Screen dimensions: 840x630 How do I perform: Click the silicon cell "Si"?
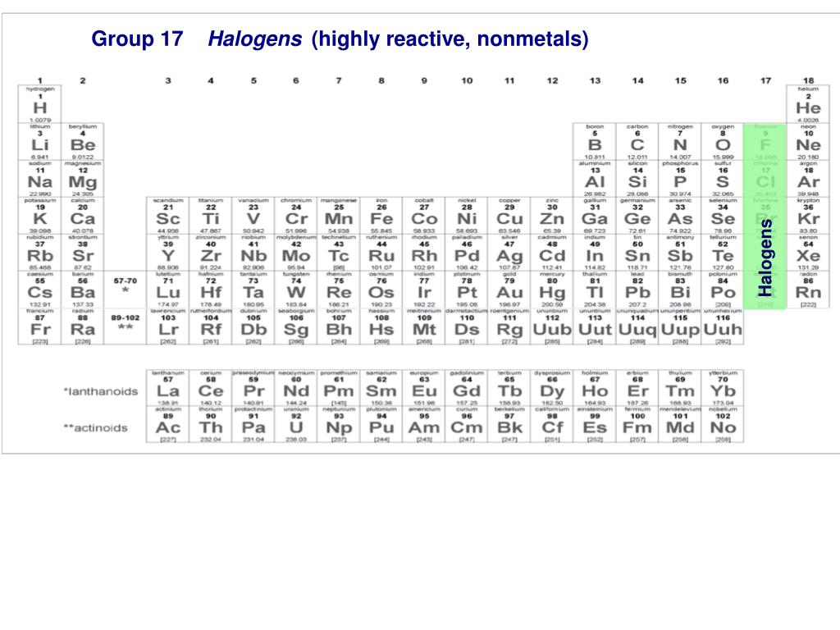point(637,179)
